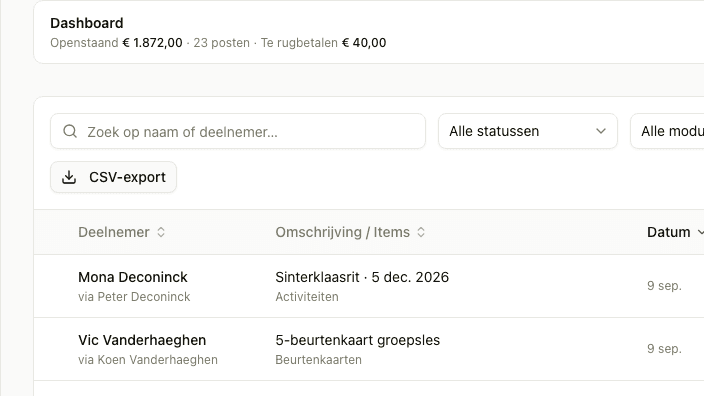704x396 pixels.
Task: Click the magnifier search icon
Action: [x=70, y=132]
